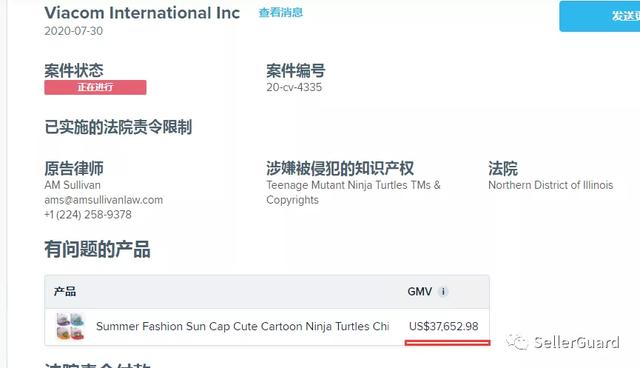This screenshot has height=368, width=640.
Task: Click the 有问题的产品 section heading
Action: coord(97,249)
